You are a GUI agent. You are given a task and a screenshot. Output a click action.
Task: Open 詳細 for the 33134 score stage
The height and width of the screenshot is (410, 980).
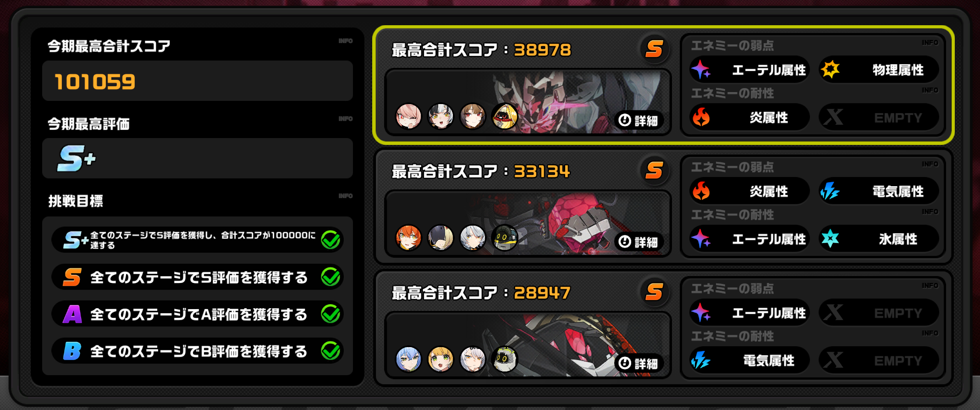coord(639,242)
